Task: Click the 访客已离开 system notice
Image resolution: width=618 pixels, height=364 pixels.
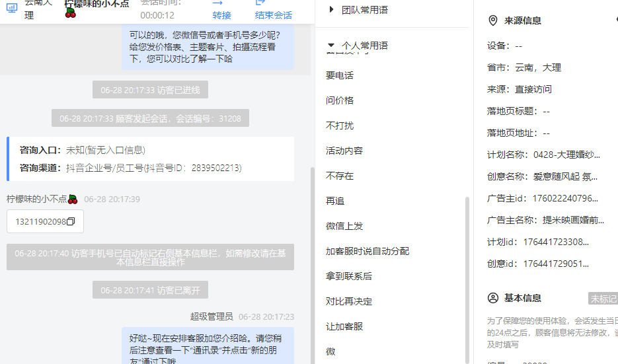Action: pos(150,290)
